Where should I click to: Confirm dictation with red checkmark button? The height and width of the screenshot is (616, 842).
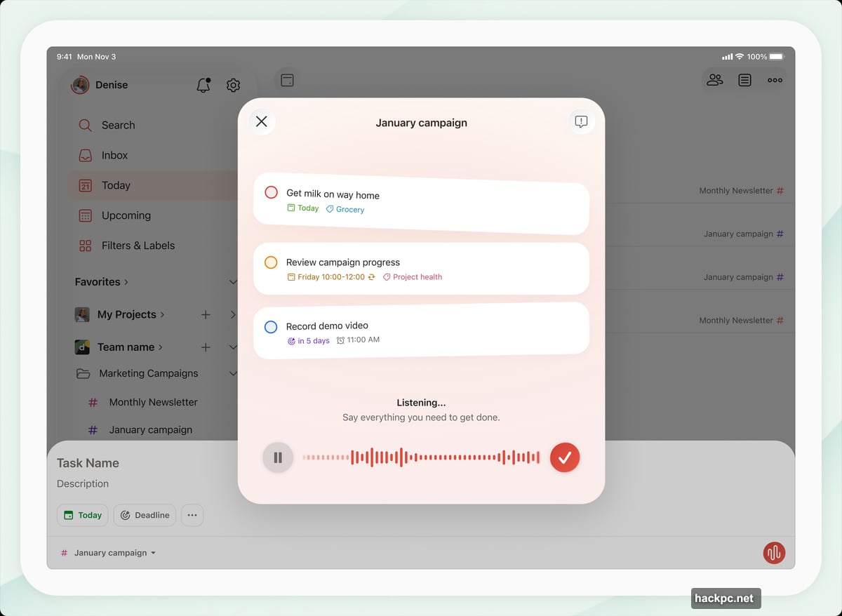(x=565, y=457)
